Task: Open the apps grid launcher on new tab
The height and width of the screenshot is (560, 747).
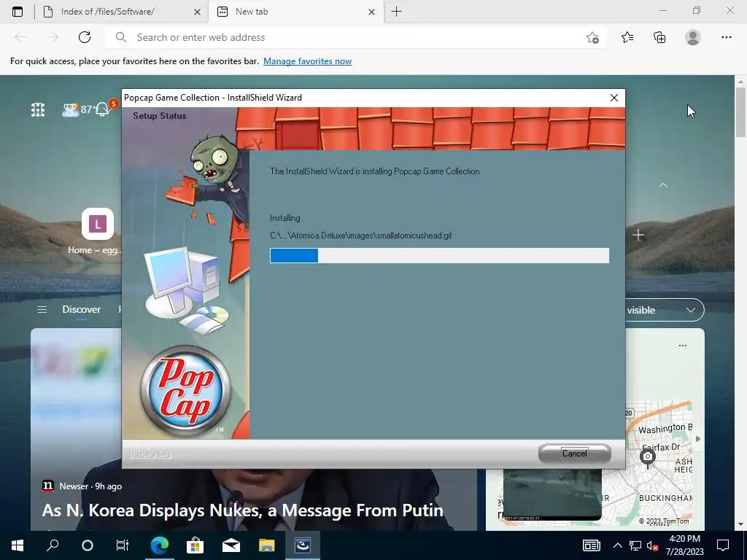Action: click(38, 110)
